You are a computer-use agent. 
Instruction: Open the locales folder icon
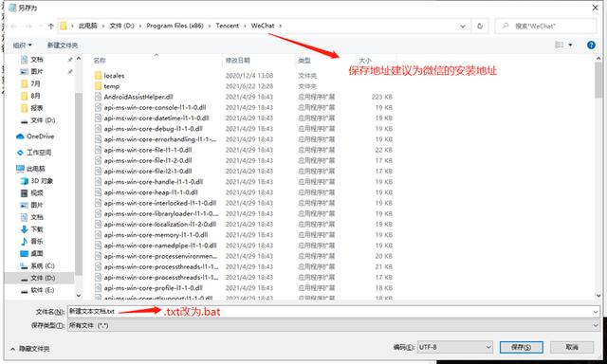click(x=99, y=76)
